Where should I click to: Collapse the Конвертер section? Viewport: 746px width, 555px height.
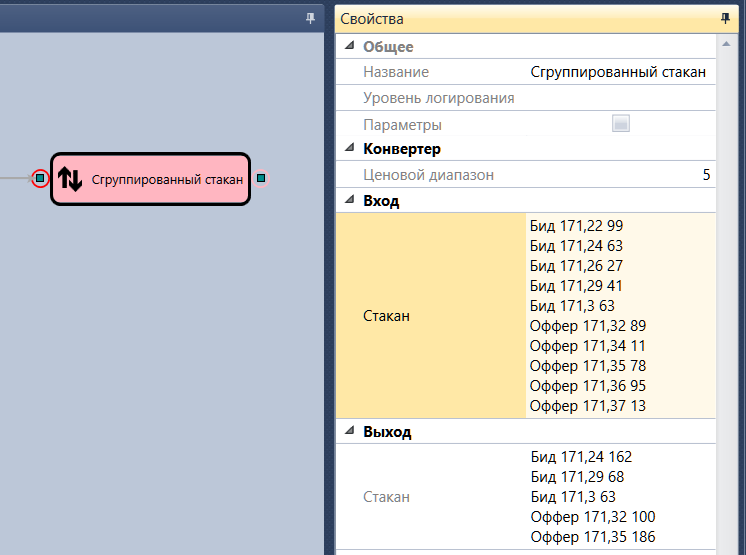click(x=350, y=147)
